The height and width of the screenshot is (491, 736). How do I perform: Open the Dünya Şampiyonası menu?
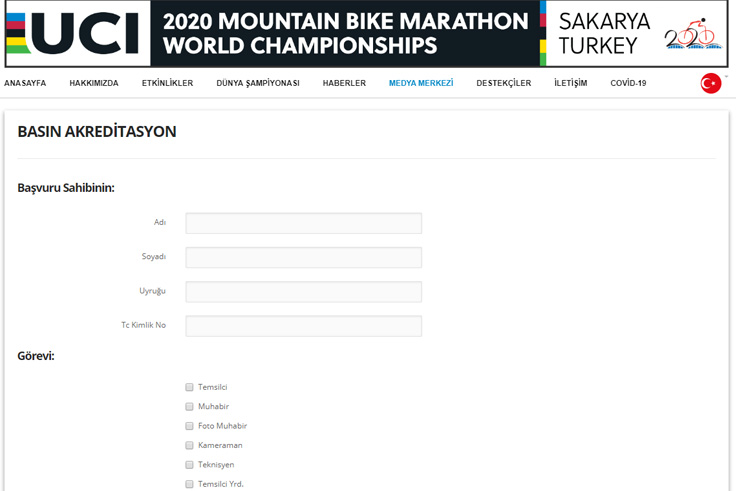[258, 83]
